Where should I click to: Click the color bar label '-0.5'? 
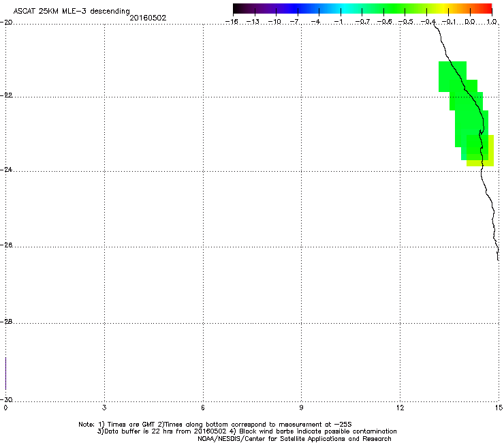tap(406, 22)
